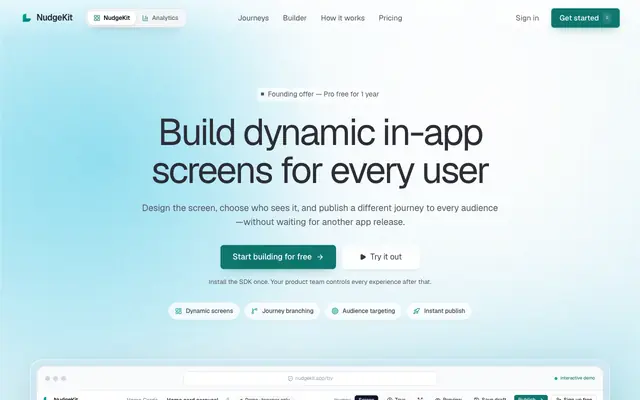Click the Instant publish rocket icon
The height and width of the screenshot is (400, 640).
[416, 311]
